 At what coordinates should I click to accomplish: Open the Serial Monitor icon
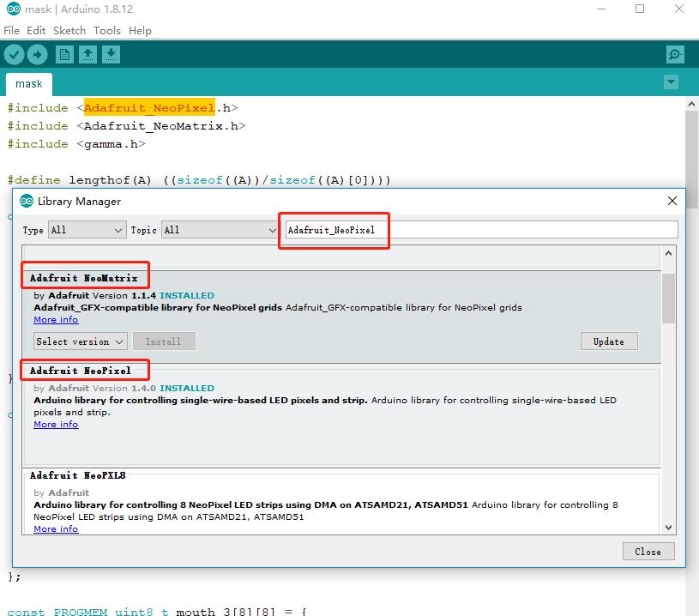coord(675,55)
